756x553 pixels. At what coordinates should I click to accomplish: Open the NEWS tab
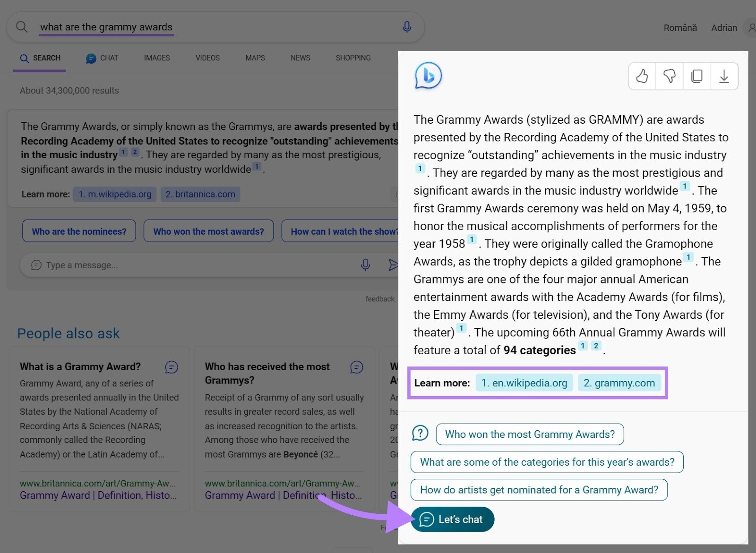pos(300,58)
